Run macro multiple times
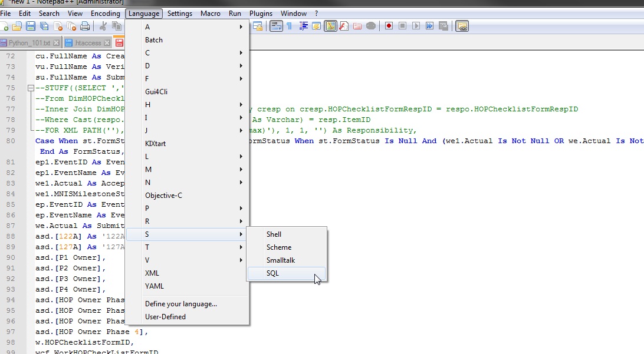644x354 pixels. pos(430,26)
